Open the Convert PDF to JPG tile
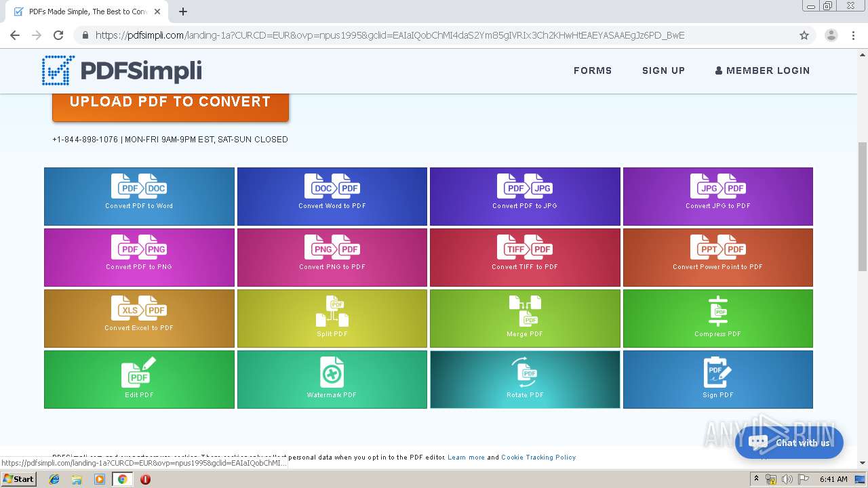The image size is (868, 488). coord(525,197)
